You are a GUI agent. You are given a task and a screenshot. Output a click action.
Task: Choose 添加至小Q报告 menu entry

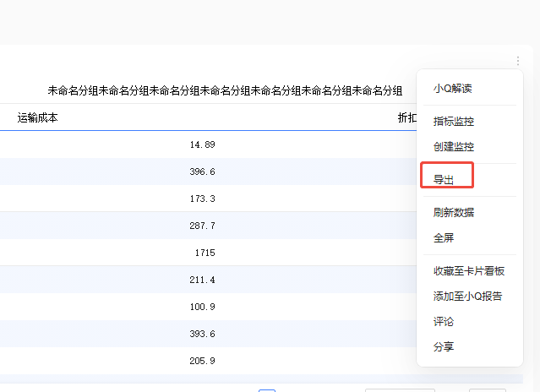click(x=467, y=296)
